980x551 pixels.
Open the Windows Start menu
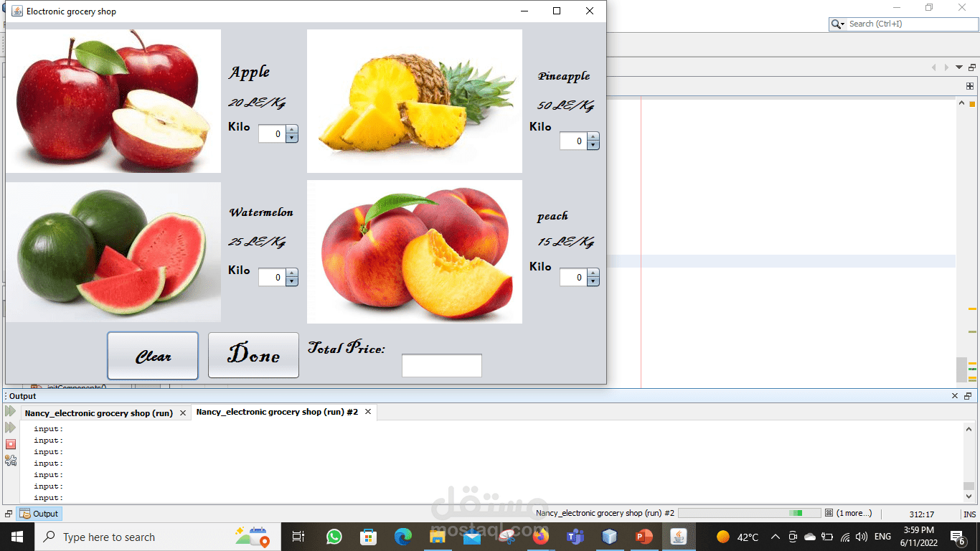(x=17, y=537)
